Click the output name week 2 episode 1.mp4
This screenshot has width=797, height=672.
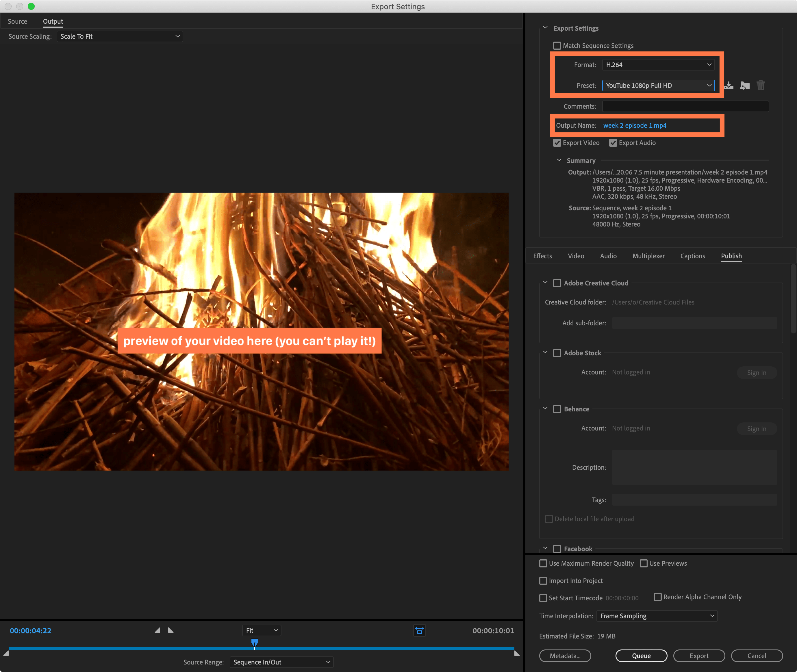click(635, 125)
